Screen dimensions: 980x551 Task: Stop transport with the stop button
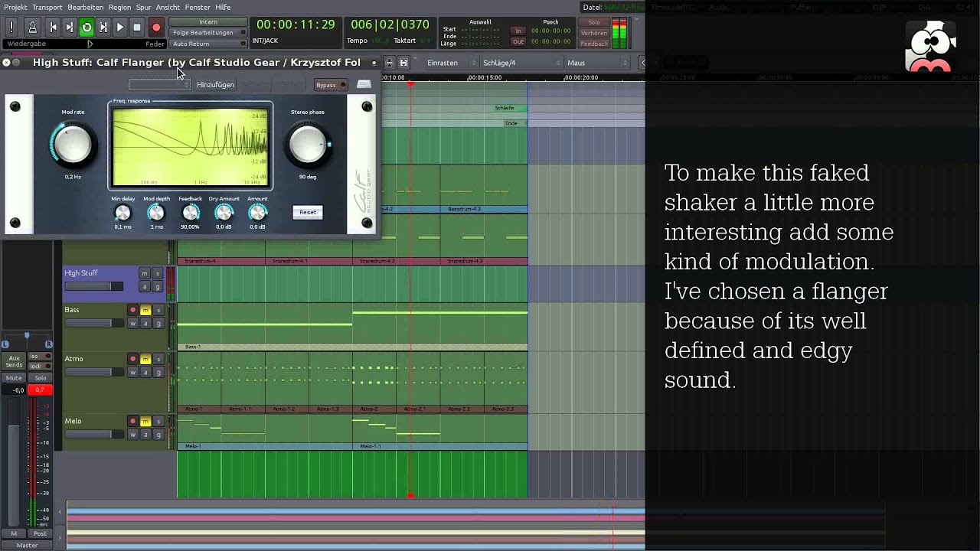click(137, 28)
